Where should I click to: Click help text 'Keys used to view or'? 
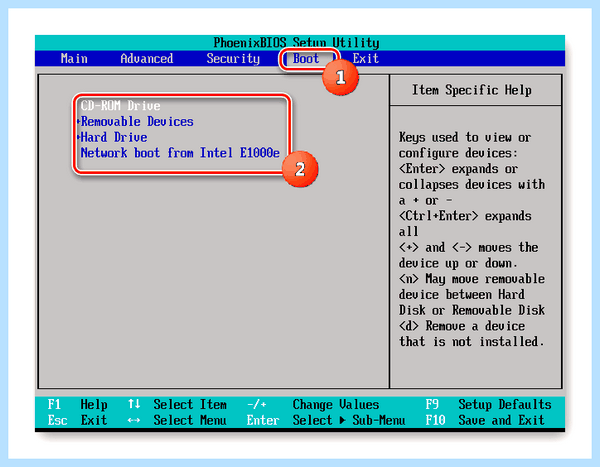pos(465,137)
